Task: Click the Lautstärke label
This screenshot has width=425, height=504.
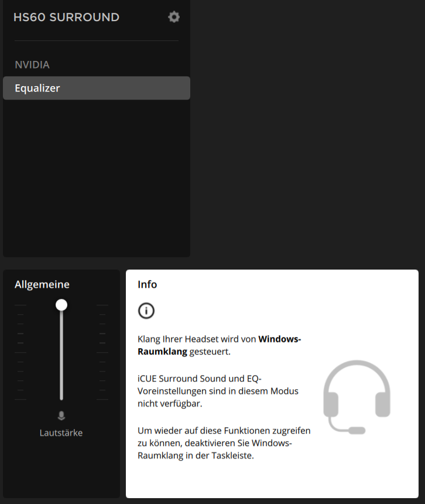Action: click(61, 433)
